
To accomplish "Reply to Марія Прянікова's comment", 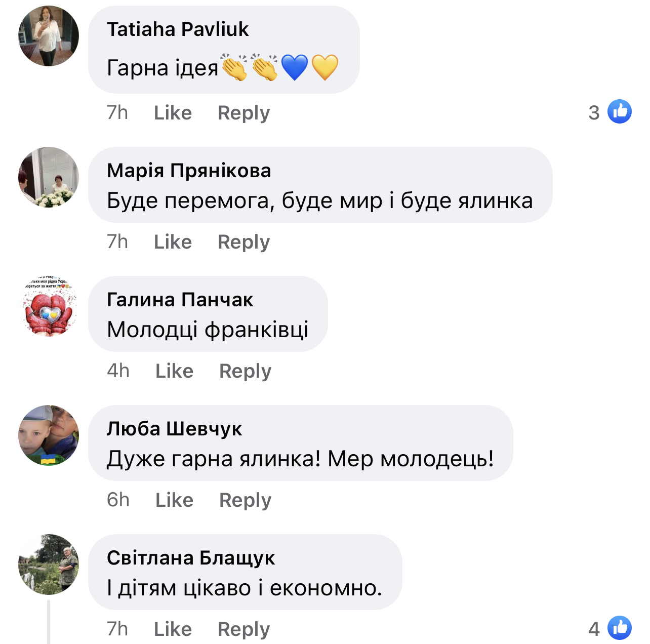I will coord(243,241).
